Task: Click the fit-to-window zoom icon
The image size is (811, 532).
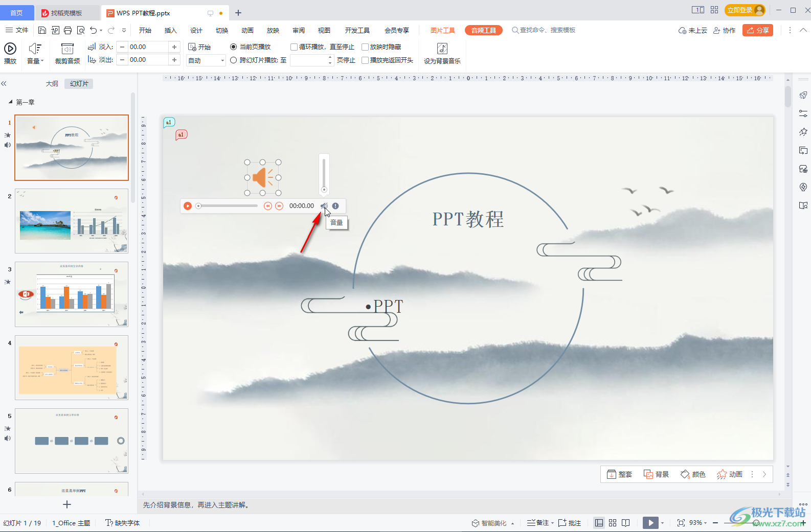Action: [681, 523]
